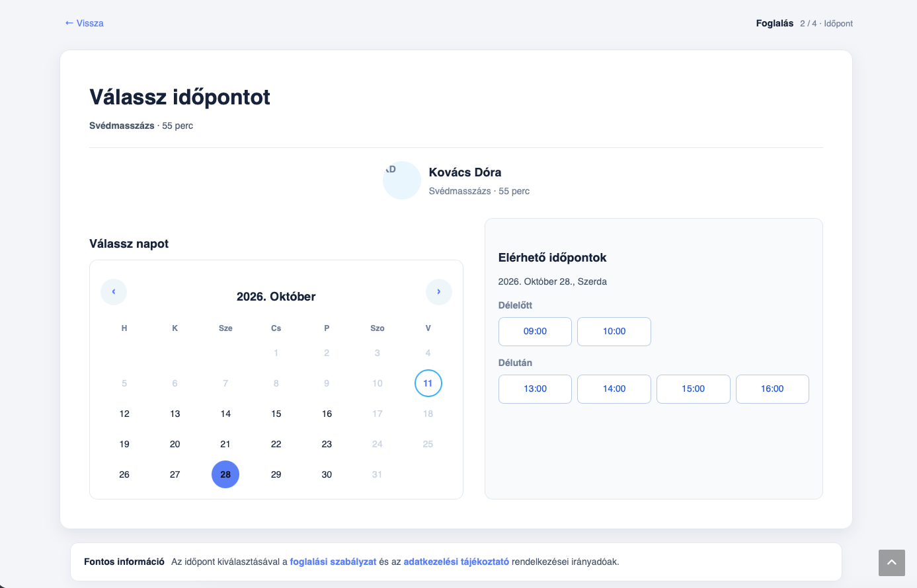Choose October 22 in the calendar

tap(276, 444)
